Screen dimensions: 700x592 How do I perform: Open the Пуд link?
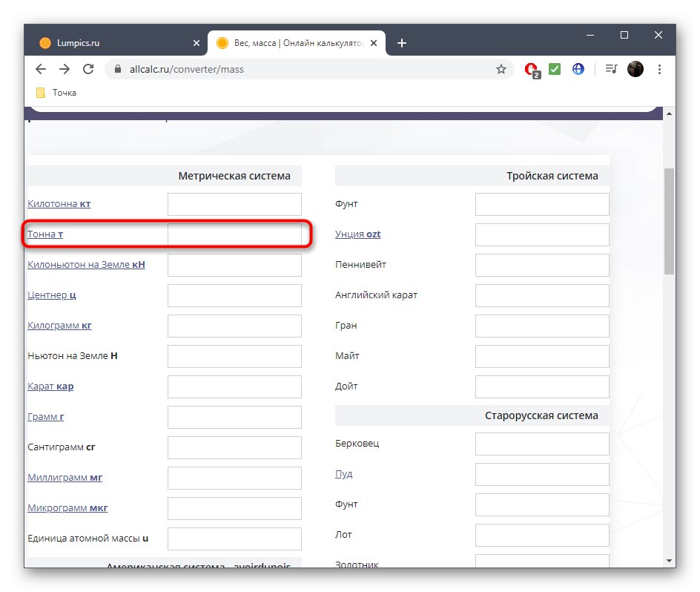(344, 473)
